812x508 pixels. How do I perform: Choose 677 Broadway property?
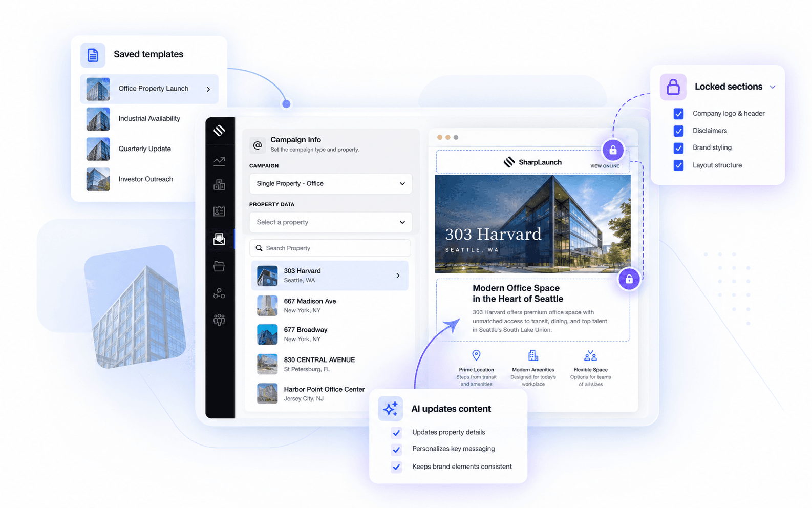pyautogui.click(x=330, y=334)
